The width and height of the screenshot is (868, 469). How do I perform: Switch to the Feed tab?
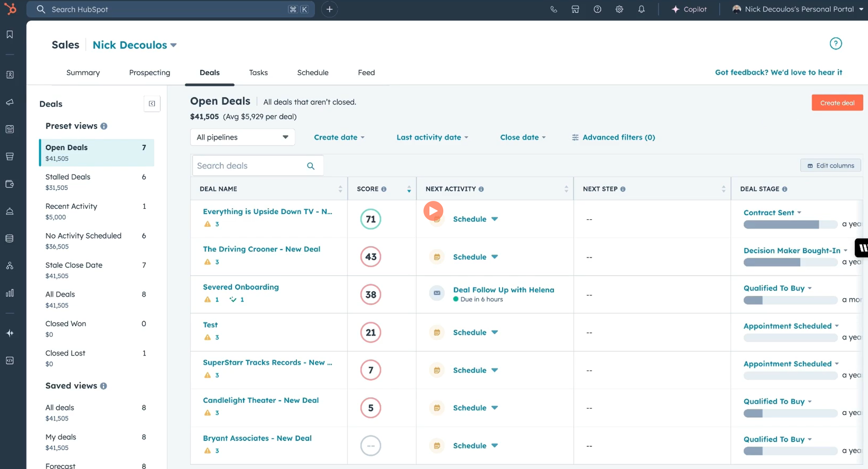click(x=366, y=73)
